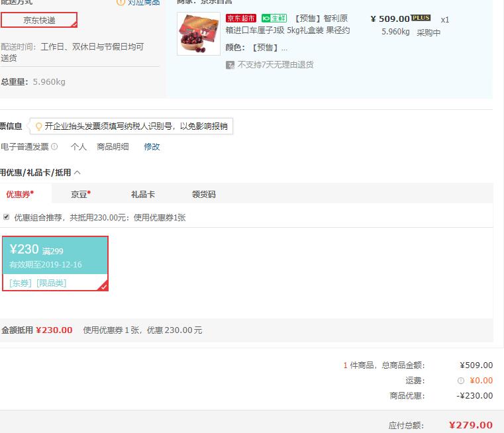Click the 个人 invoice title text
The height and width of the screenshot is (433, 504).
[x=79, y=147]
